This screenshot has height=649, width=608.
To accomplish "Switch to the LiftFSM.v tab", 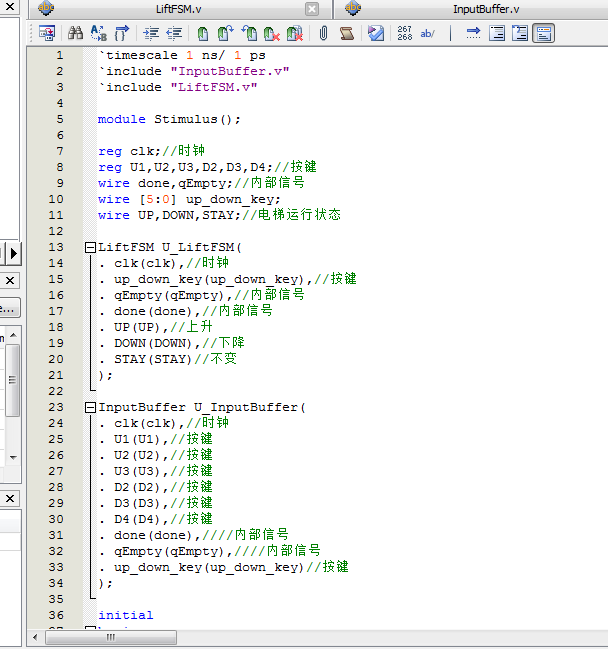I will [178, 9].
